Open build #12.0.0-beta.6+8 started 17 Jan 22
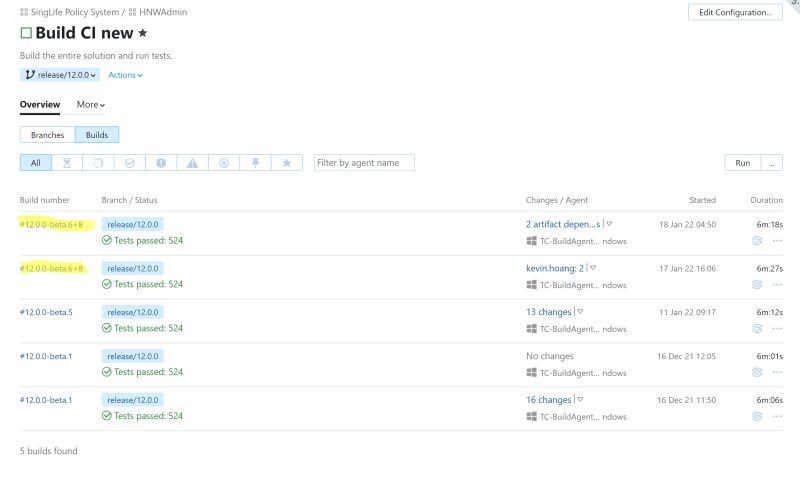This screenshot has width=800, height=481. 51,268
